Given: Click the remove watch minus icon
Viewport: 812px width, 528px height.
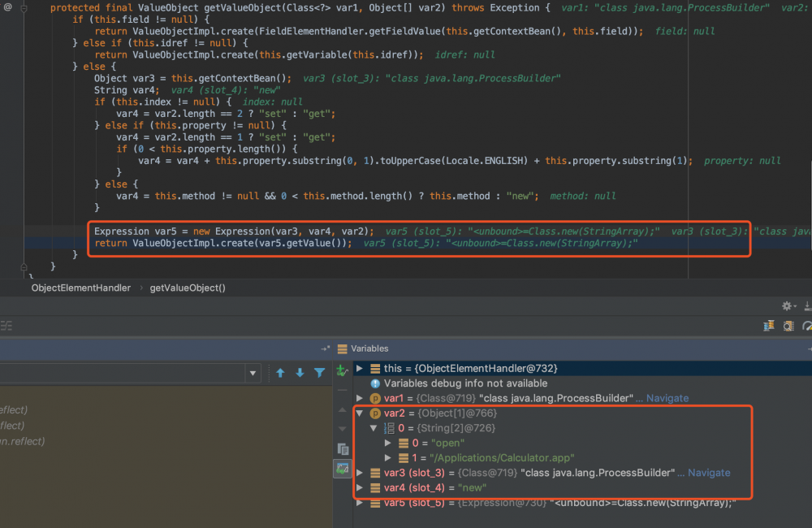Looking at the screenshot, I should 342,390.
